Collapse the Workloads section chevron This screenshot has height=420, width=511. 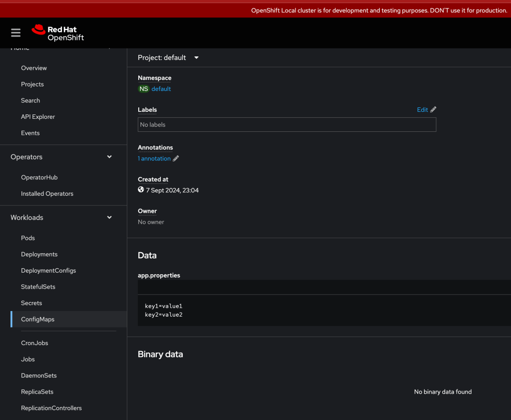(x=109, y=218)
